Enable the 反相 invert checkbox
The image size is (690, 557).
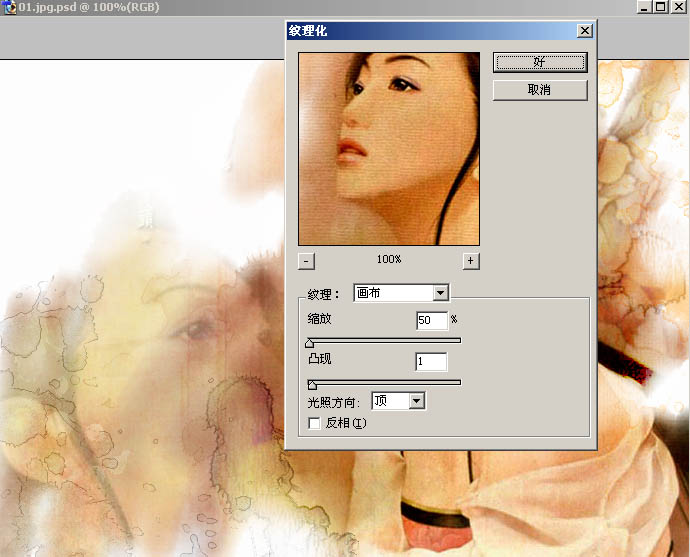tap(314, 423)
